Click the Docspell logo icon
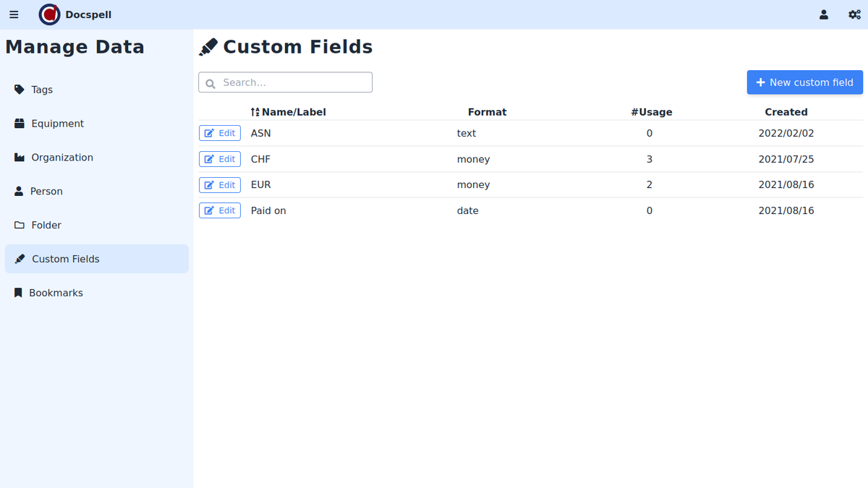The width and height of the screenshot is (868, 488). click(x=49, y=14)
